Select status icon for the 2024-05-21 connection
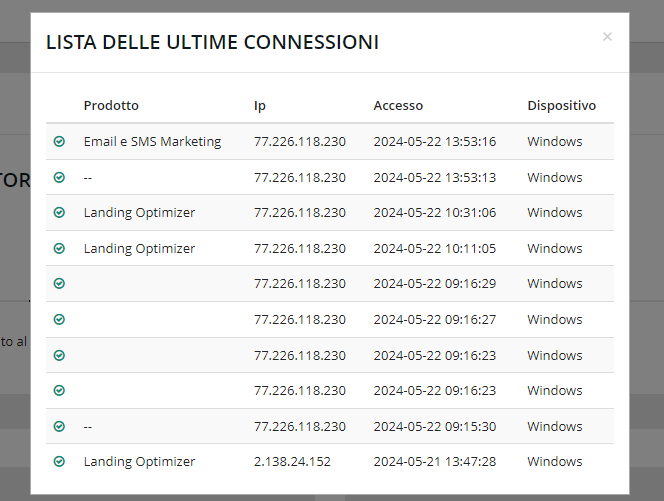Screen dimensions: 664x501 [59, 462]
